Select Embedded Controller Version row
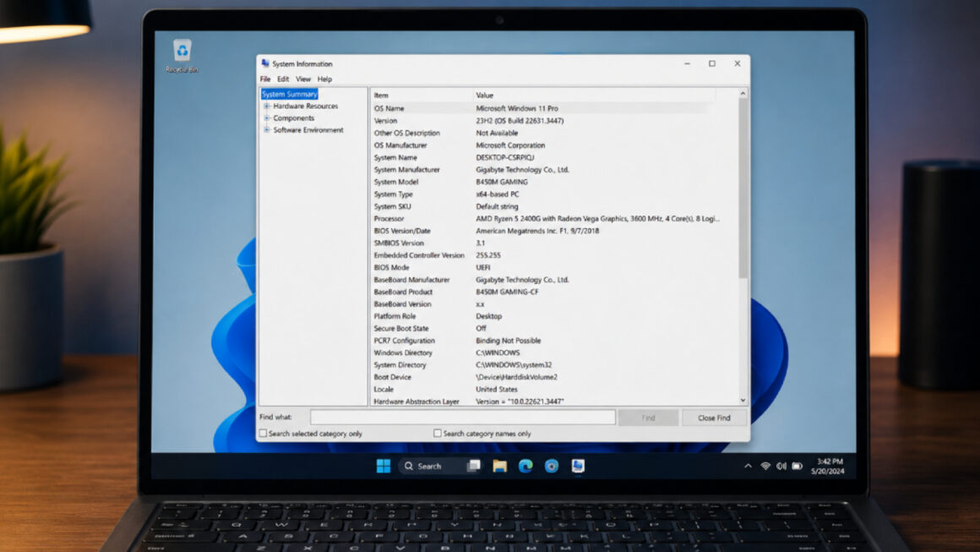This screenshot has width=980, height=552. click(544, 255)
